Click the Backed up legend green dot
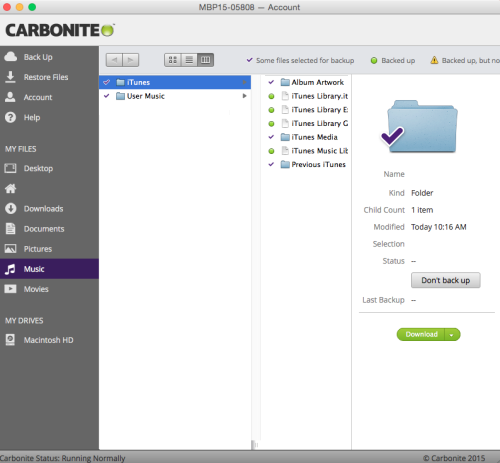Viewport: 500px width, 463px height. [x=374, y=60]
